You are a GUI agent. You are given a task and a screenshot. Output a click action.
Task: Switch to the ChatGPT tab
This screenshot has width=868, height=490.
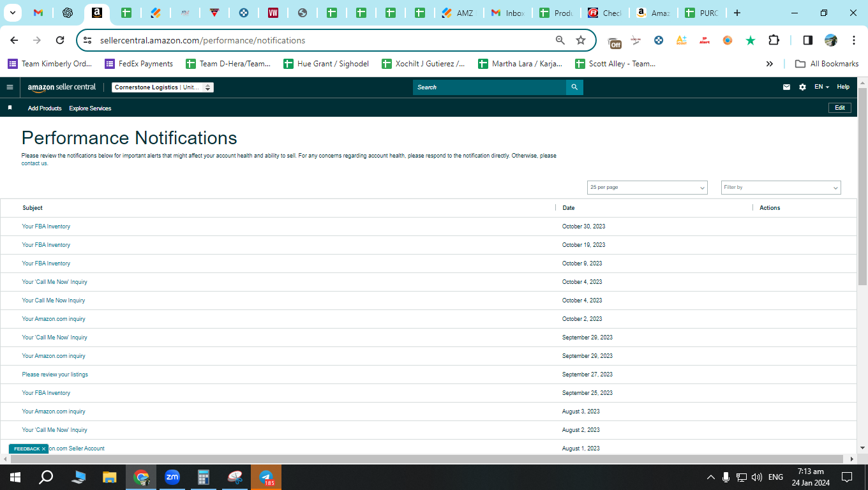(68, 13)
